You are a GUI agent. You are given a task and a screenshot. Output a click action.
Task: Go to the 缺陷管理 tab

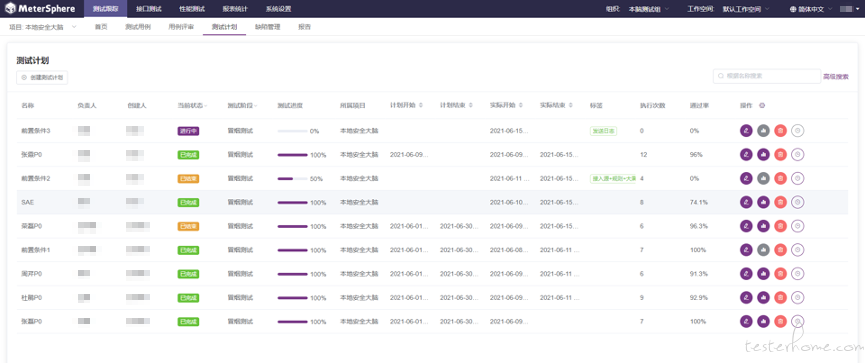[x=268, y=27]
